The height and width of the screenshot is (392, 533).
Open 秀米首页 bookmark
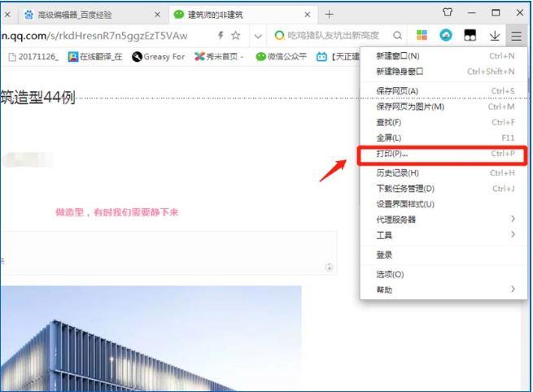[x=219, y=57]
